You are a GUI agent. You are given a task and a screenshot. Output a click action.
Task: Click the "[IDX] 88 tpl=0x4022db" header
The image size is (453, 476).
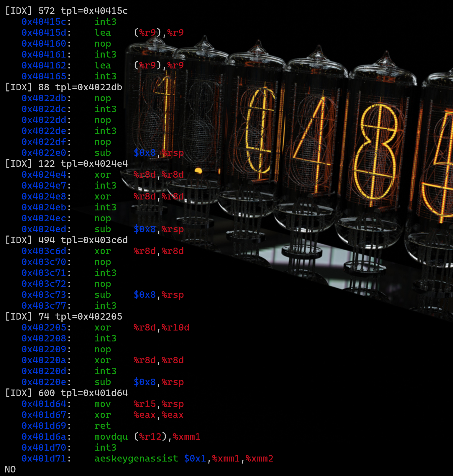[64, 87]
